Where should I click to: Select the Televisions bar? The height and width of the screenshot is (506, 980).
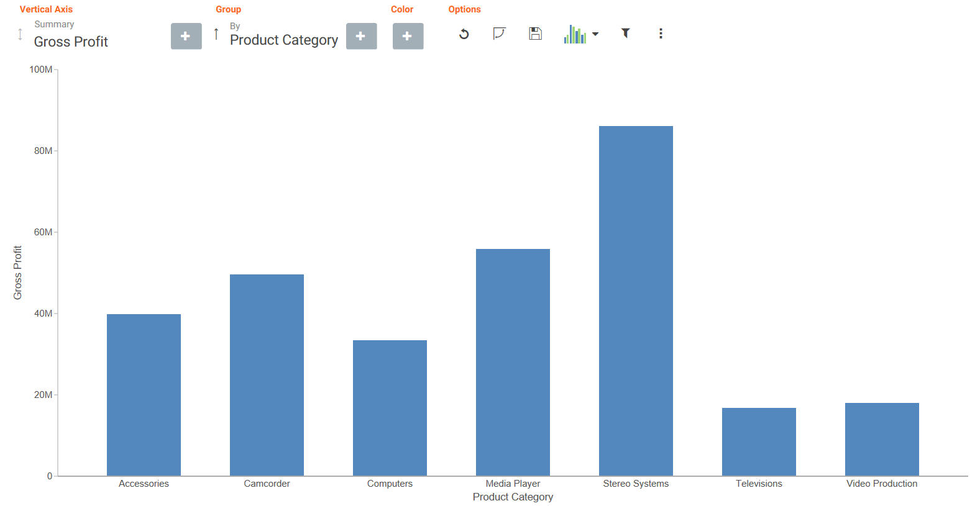tap(759, 442)
